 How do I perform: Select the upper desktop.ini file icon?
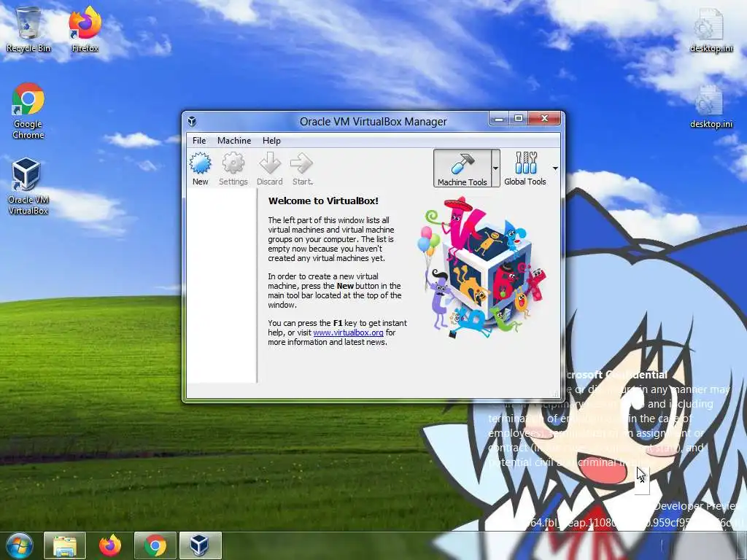click(x=711, y=31)
